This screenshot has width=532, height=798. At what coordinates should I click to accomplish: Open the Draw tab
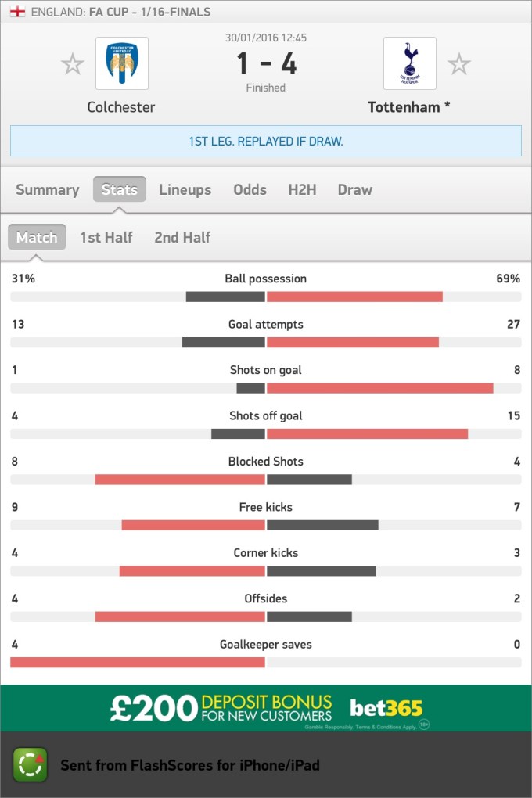pos(354,189)
